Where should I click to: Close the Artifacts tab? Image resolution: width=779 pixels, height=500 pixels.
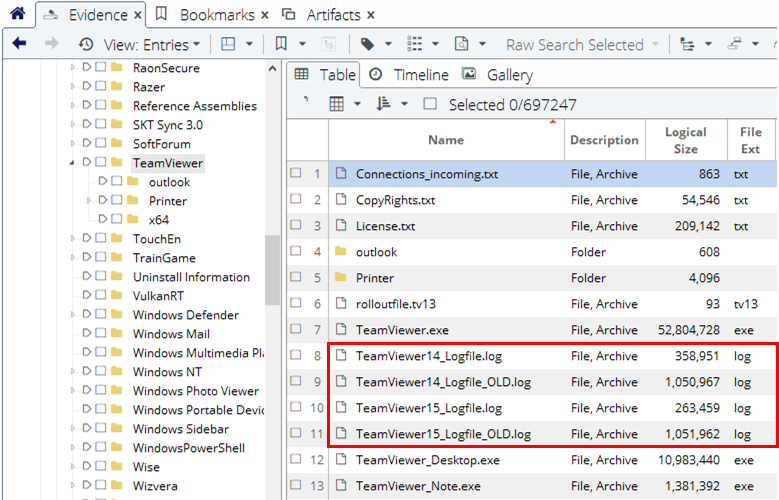coord(371,15)
